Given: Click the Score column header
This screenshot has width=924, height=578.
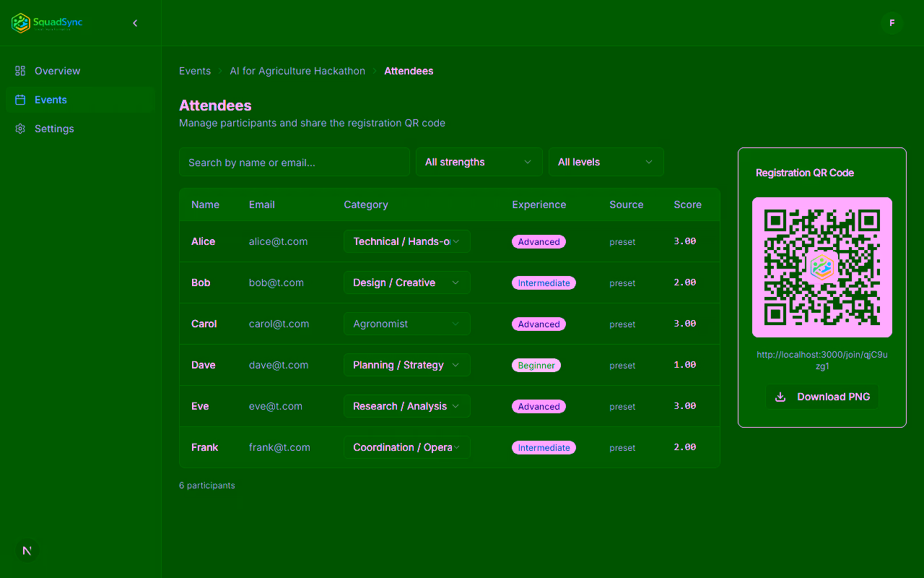Looking at the screenshot, I should pyautogui.click(x=688, y=204).
